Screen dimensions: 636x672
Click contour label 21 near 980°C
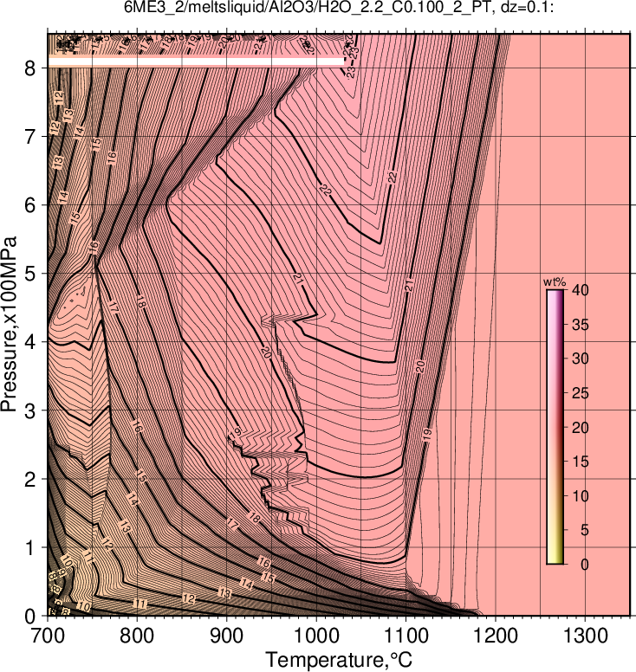298,279
